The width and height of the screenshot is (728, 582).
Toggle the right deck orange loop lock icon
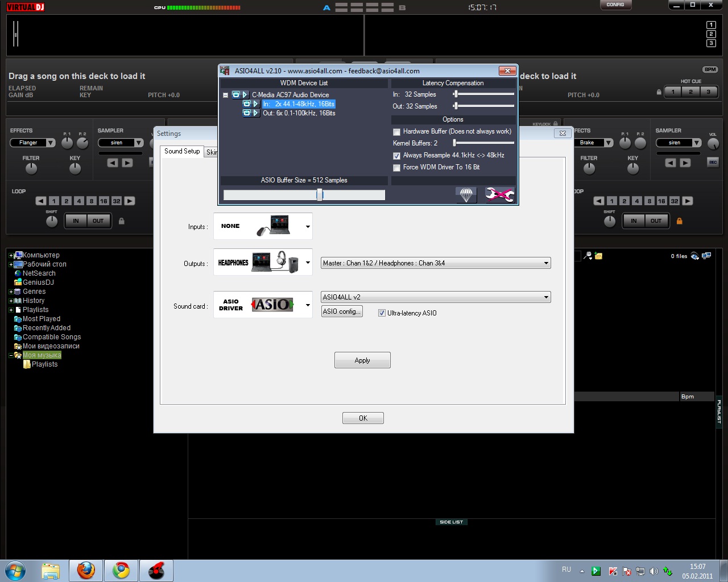point(679,221)
